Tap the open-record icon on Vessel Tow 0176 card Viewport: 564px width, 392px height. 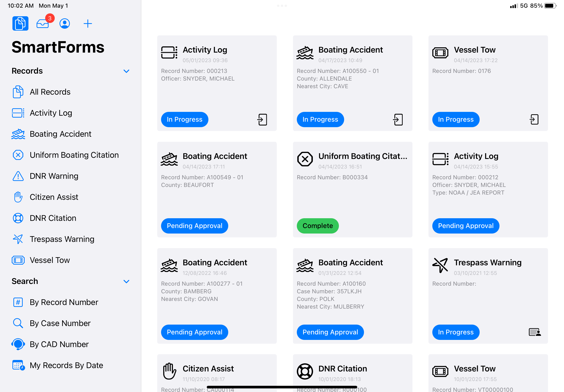(x=534, y=120)
